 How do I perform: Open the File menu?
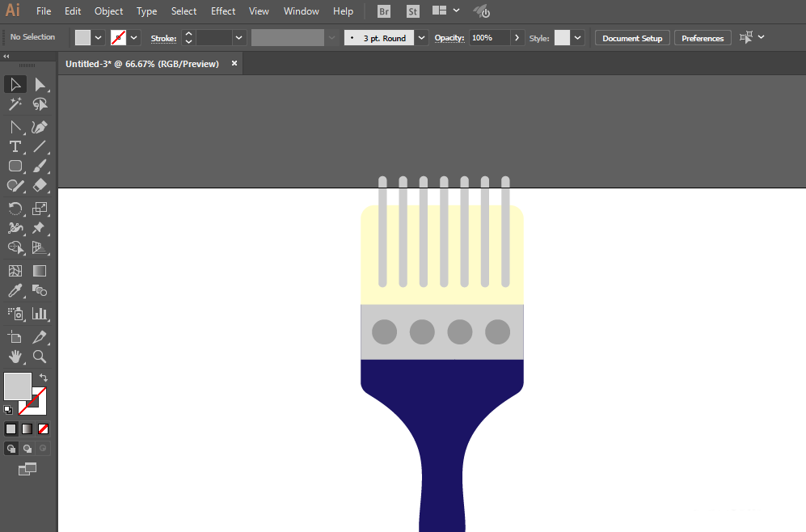pos(44,11)
